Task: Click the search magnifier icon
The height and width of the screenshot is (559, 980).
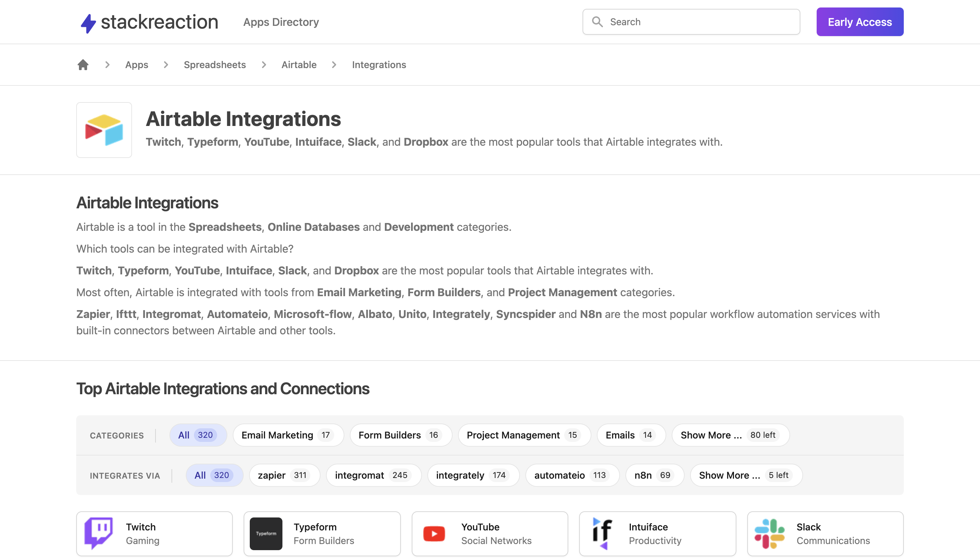Action: 597,21
